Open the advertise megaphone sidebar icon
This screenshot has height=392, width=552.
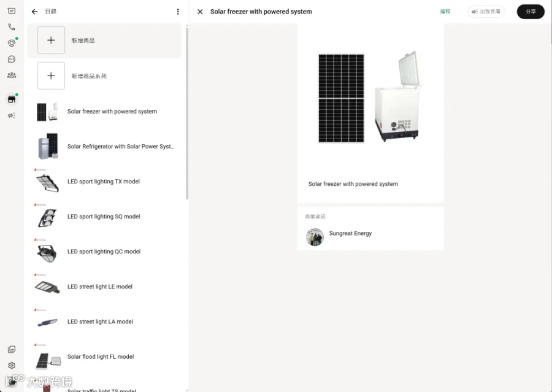pyautogui.click(x=12, y=115)
